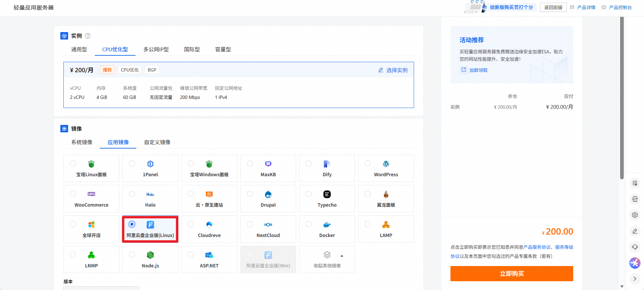Select the 应用镜像 tab

118,142
